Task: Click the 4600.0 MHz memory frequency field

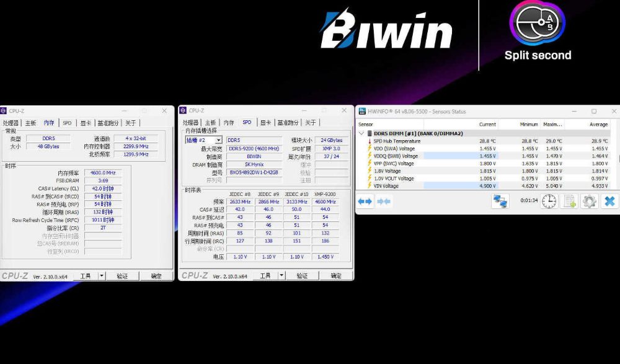Action: (x=103, y=173)
